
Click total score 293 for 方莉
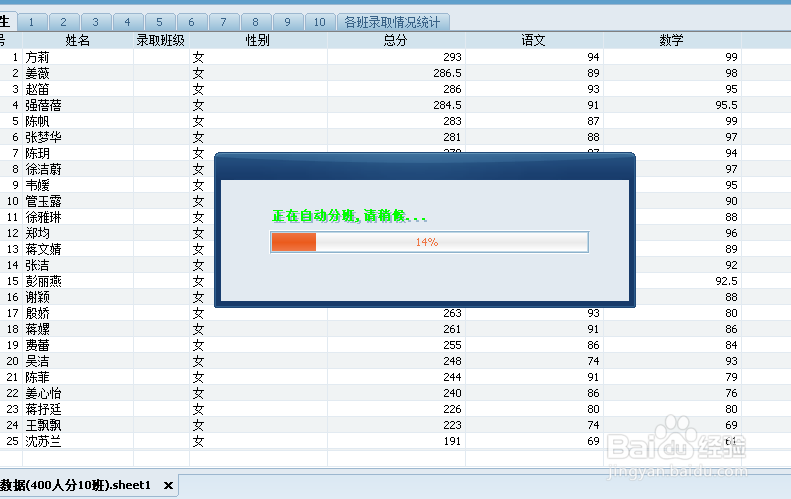pos(452,58)
